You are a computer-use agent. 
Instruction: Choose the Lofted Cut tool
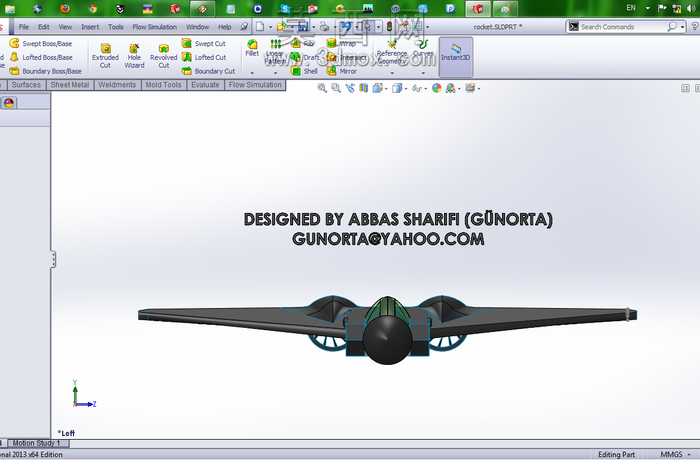click(204, 57)
